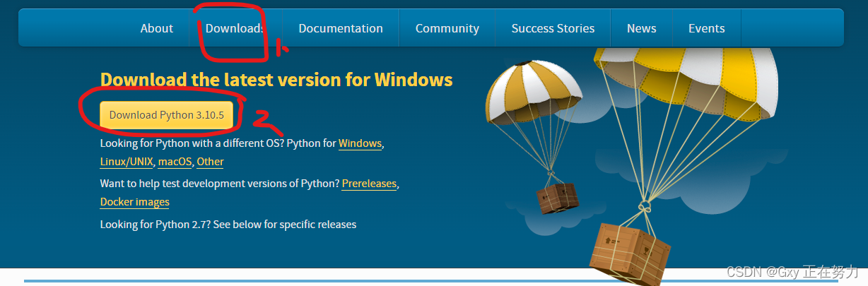This screenshot has height=286, width=868.
Task: Follow the macOS download link
Action: point(175,162)
